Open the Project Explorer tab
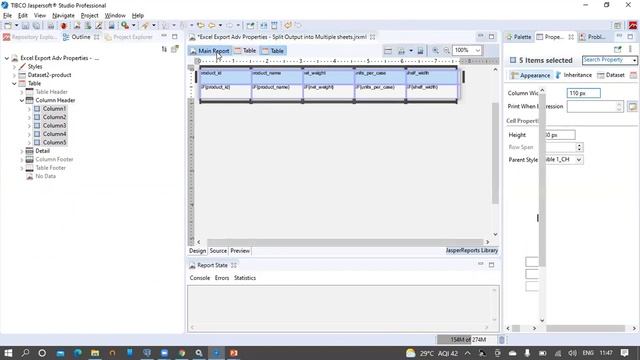Screen dimensions: 640x360 coord(129,37)
